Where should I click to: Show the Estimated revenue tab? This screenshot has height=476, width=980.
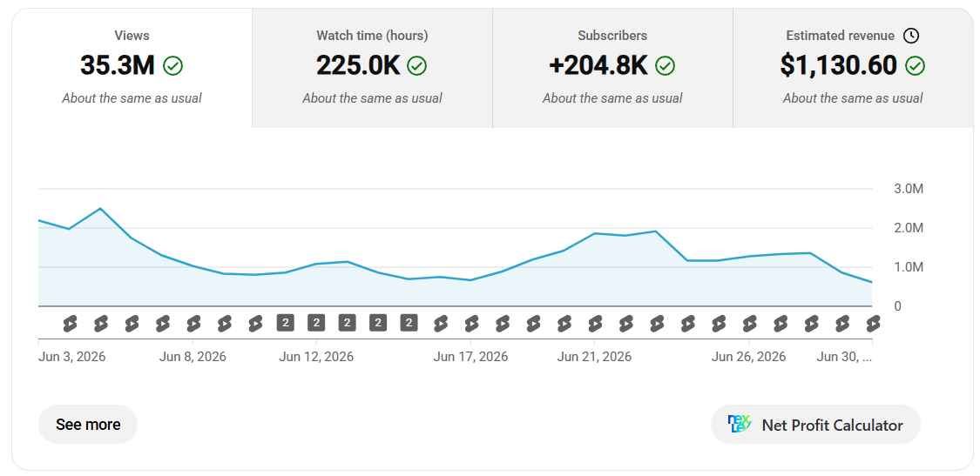click(x=853, y=69)
